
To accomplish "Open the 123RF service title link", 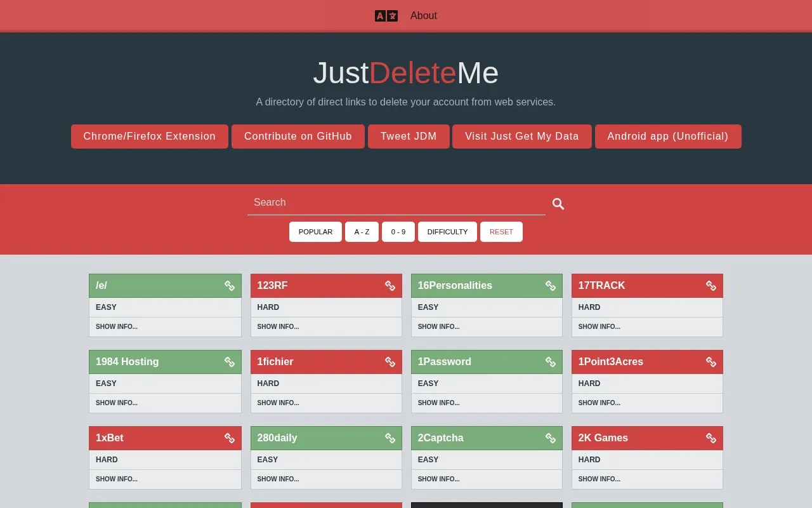I will tap(272, 286).
